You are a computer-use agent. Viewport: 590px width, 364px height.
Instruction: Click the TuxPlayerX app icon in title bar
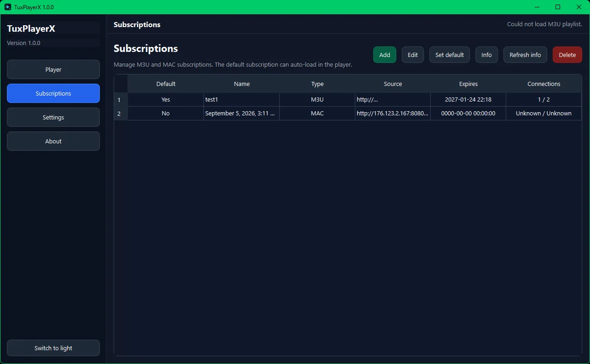point(8,7)
